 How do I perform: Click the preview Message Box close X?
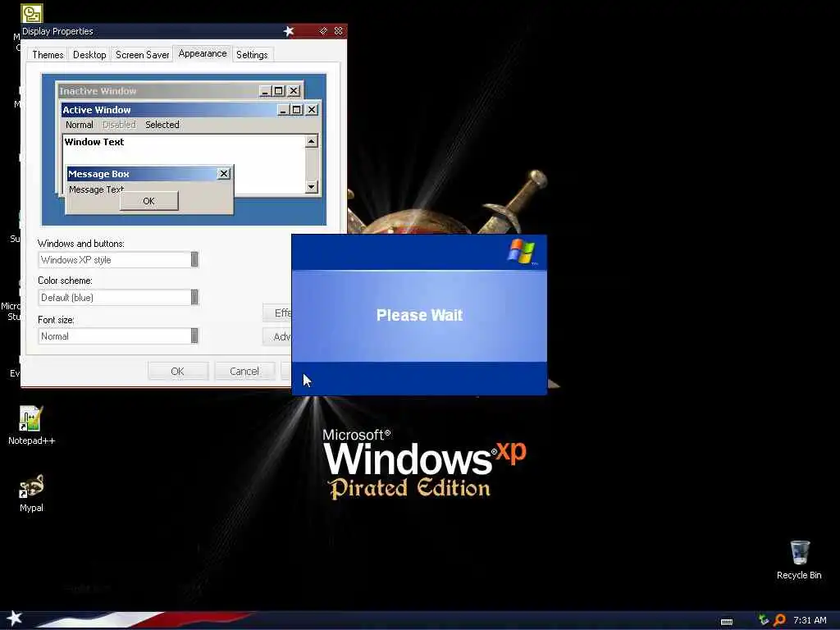(x=224, y=174)
